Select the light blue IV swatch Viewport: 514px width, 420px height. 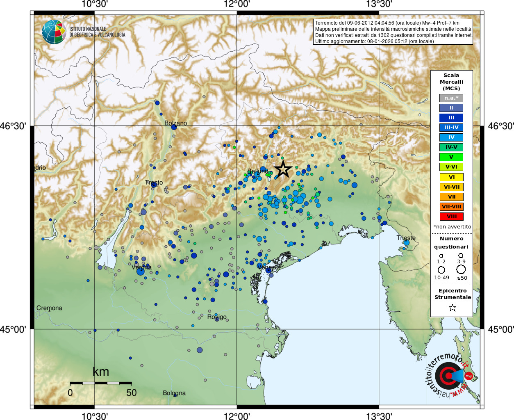[x=451, y=137]
